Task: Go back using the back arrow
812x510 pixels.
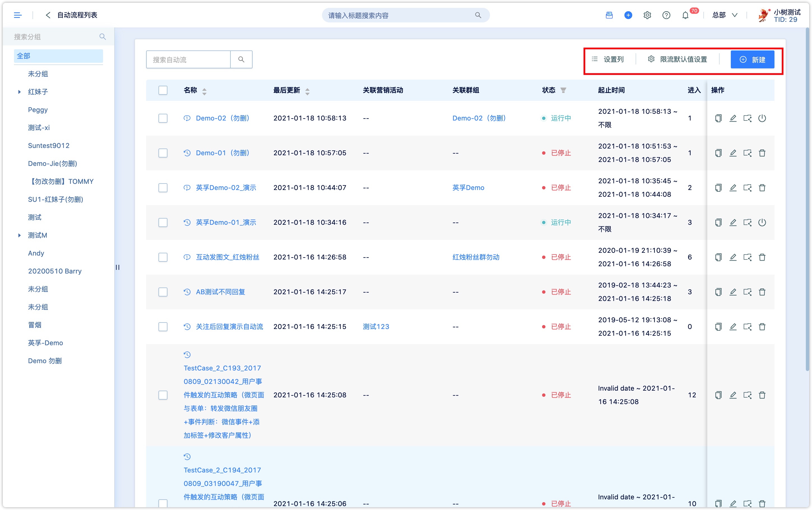Action: (48, 15)
